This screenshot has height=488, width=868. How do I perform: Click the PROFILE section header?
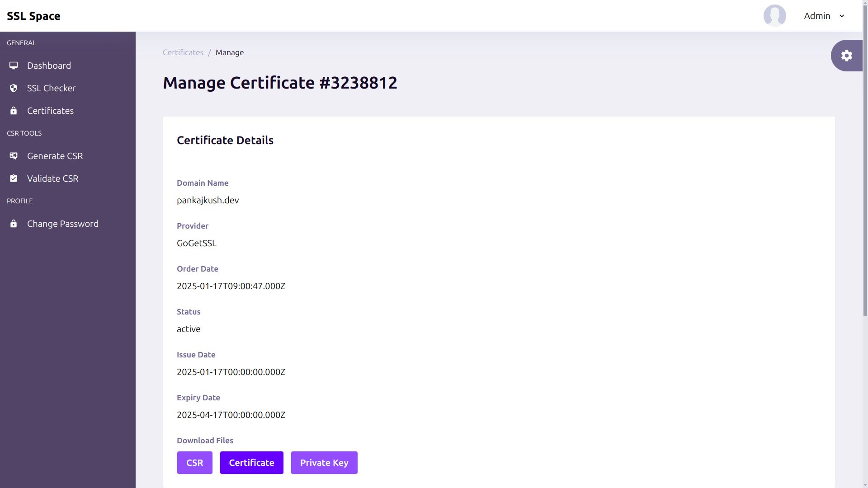tap(20, 201)
